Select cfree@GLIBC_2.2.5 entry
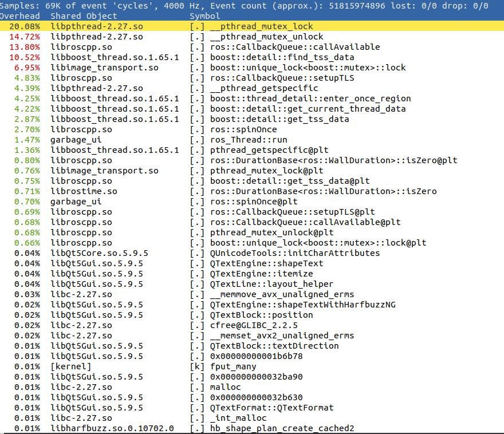The image size is (504, 434). 252,325
